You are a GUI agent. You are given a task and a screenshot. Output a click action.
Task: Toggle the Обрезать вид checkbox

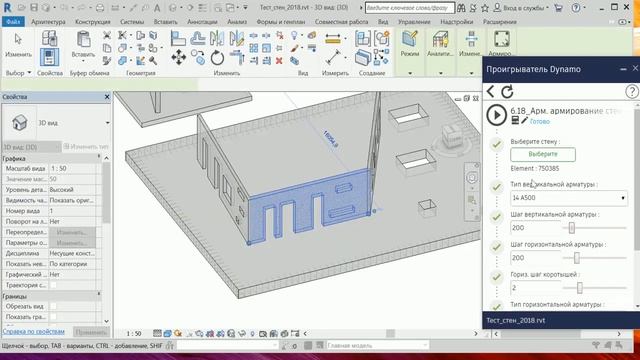[x=53, y=306]
